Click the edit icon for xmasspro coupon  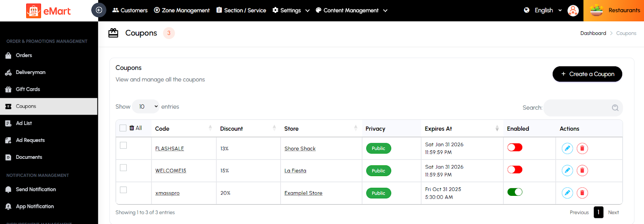pos(567,193)
